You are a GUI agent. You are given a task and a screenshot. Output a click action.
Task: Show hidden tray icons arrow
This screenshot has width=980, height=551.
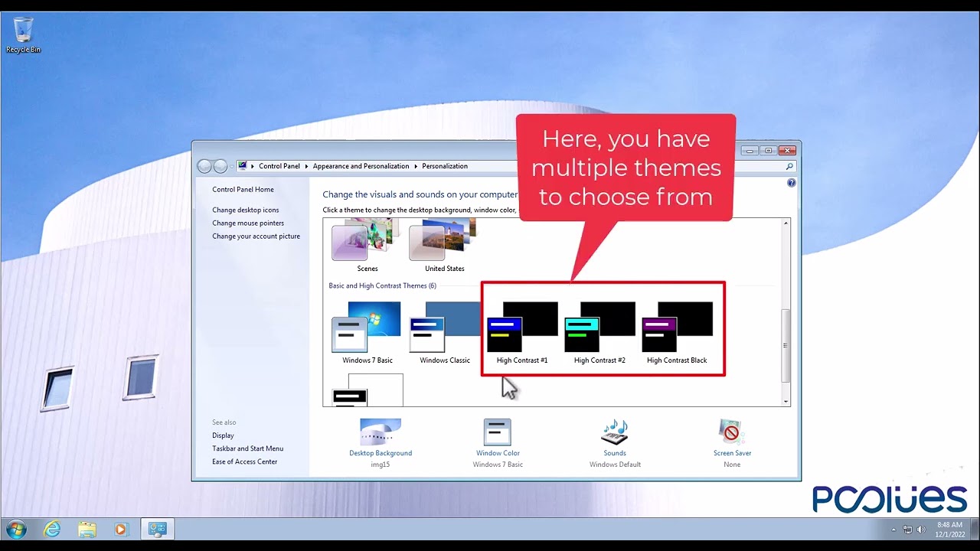893,529
